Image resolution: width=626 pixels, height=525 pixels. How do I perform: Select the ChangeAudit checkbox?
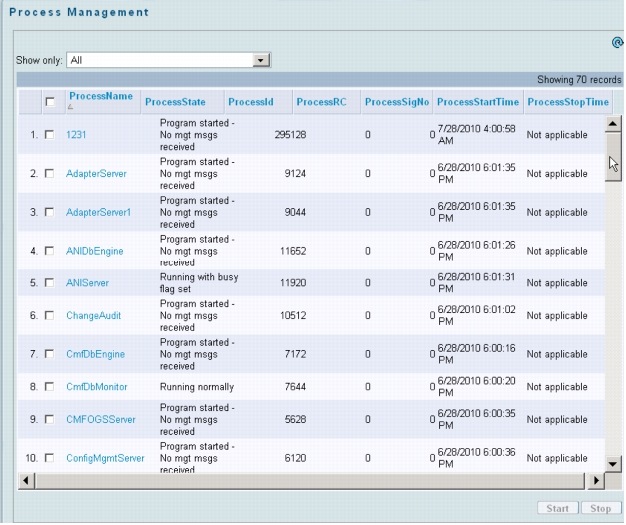pos(50,315)
